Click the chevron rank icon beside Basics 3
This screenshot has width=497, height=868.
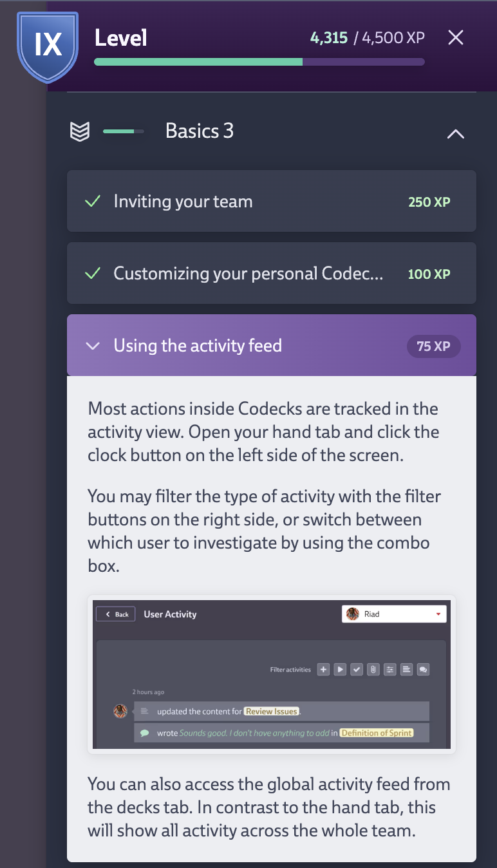[79, 131]
